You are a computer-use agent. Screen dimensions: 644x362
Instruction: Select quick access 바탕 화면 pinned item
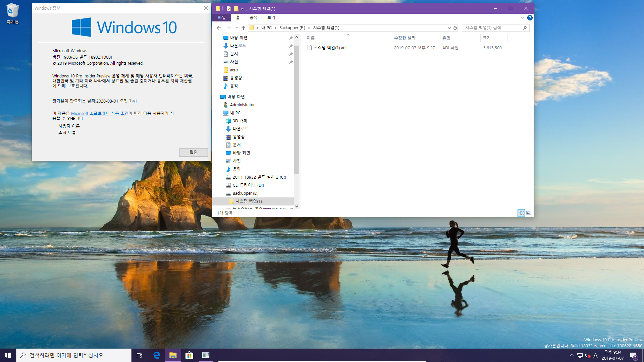click(238, 38)
